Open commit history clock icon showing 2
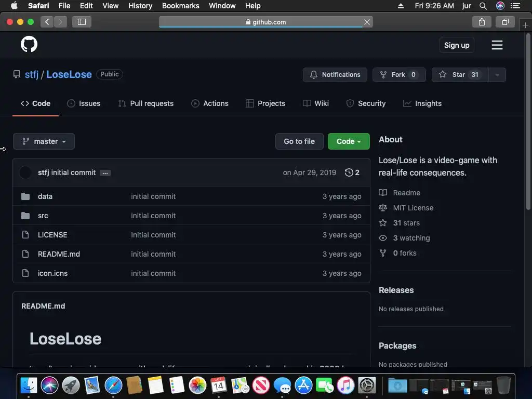532x399 pixels. pos(352,172)
